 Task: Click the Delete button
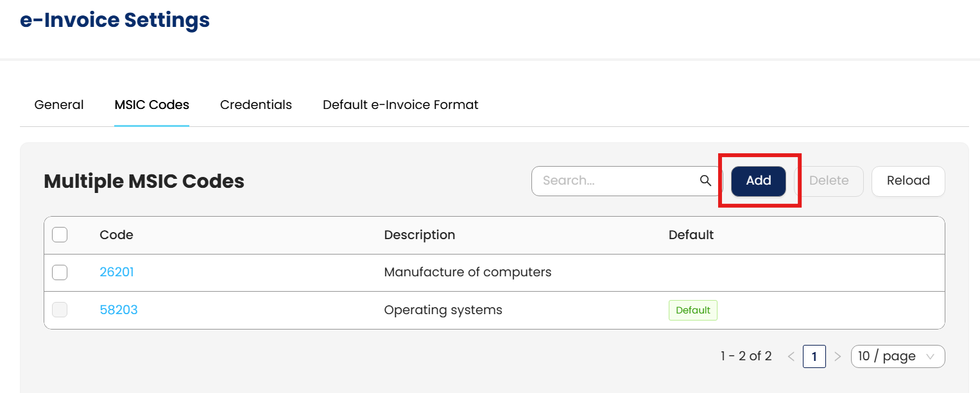[829, 181]
